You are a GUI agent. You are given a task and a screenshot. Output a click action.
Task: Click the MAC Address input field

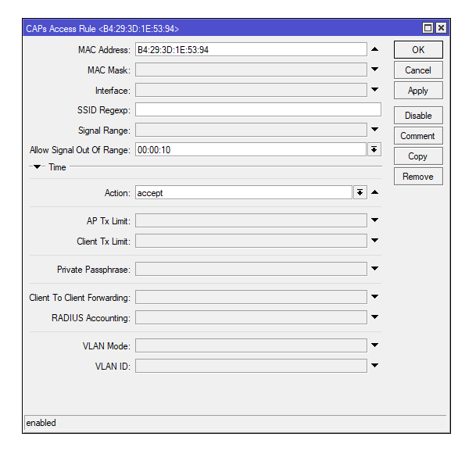(251, 49)
